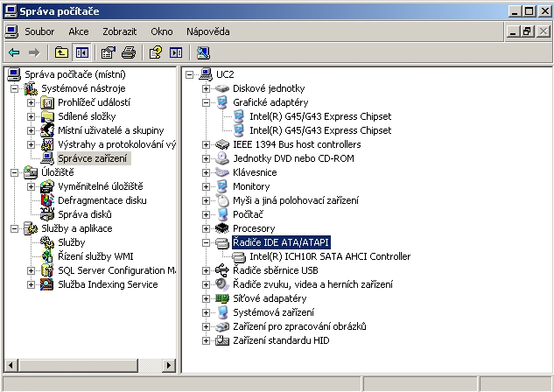The height and width of the screenshot is (392, 554).
Task: Collapse the UC2 root node
Action: pos(189,74)
